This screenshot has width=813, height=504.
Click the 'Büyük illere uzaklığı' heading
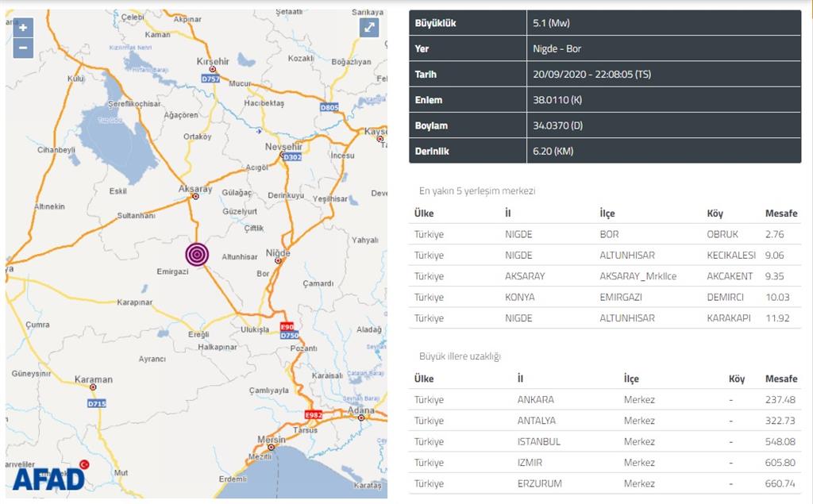pos(460,356)
